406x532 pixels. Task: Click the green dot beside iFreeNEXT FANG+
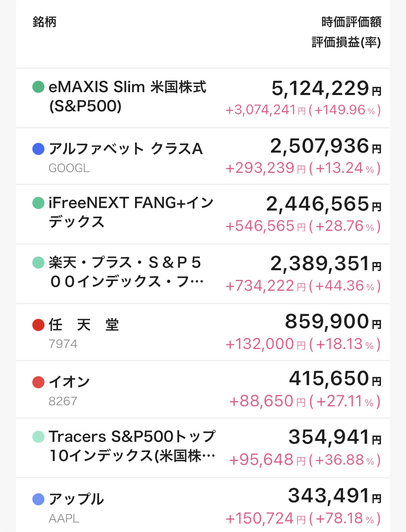click(x=38, y=203)
